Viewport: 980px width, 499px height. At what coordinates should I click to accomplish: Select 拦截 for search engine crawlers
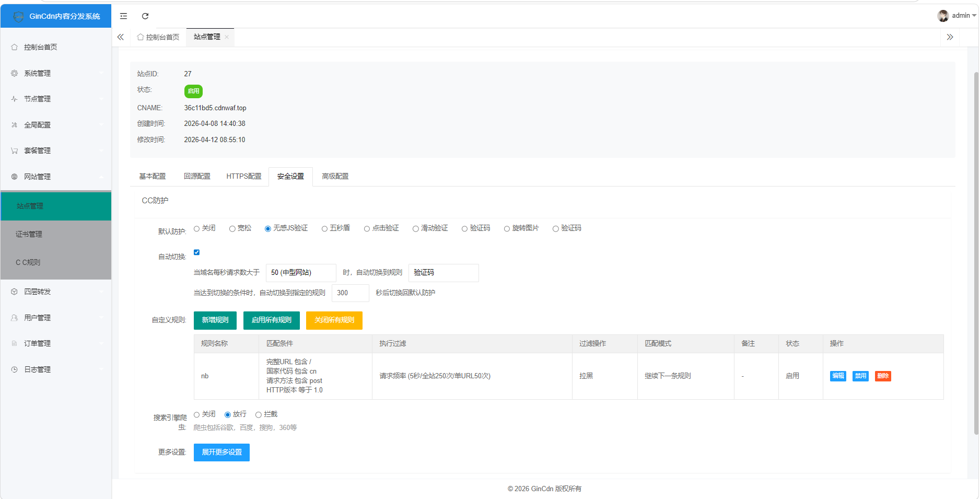259,415
